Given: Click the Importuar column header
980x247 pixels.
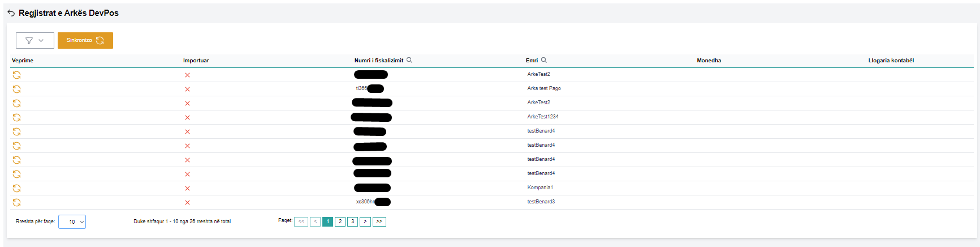Looking at the screenshot, I should click(196, 61).
